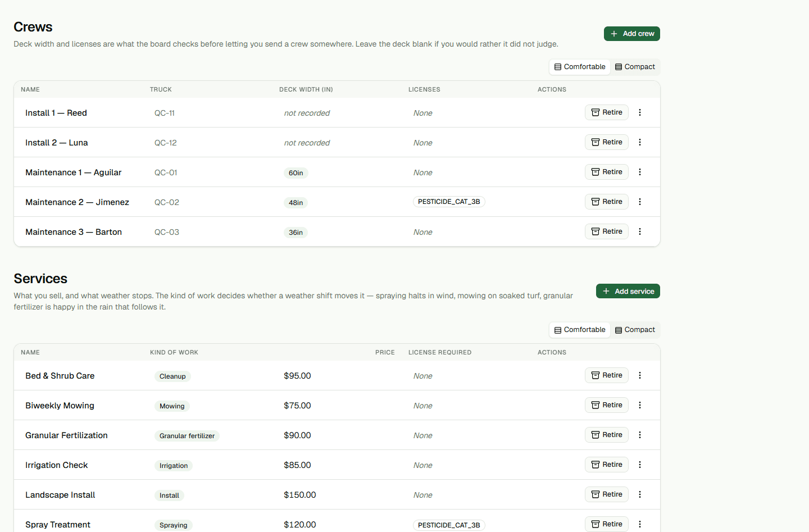Click the Add crew button

632,34
